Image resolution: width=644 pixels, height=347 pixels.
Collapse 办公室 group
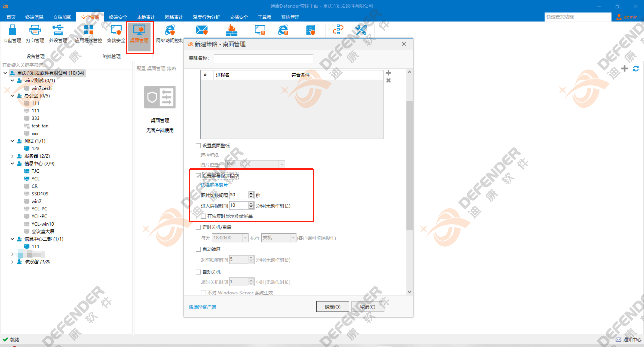[x=12, y=96]
